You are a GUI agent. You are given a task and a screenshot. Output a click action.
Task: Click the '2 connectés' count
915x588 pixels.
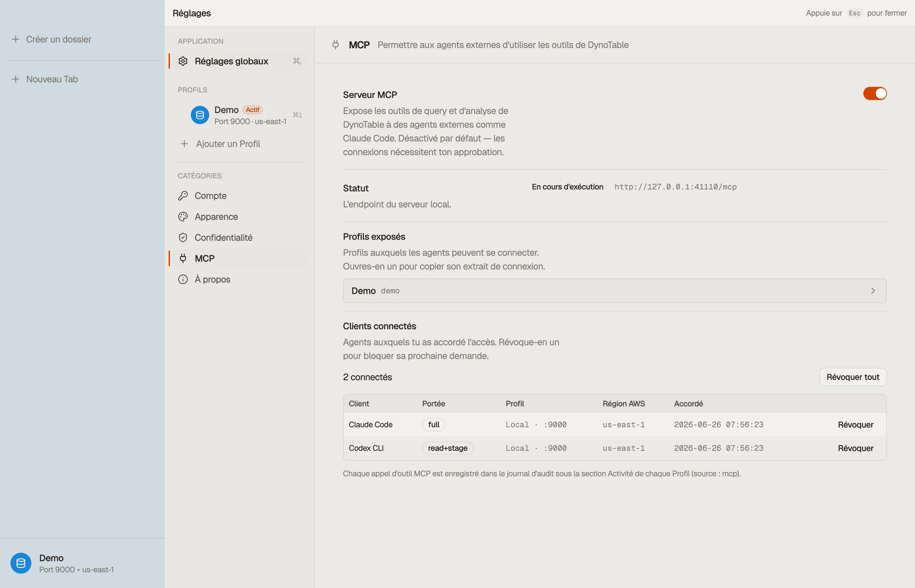(x=367, y=377)
